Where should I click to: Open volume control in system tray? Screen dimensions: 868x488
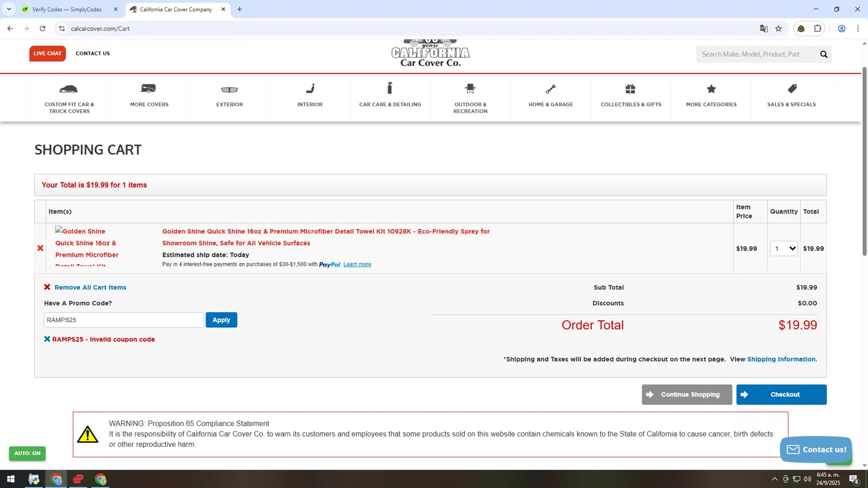(807, 479)
